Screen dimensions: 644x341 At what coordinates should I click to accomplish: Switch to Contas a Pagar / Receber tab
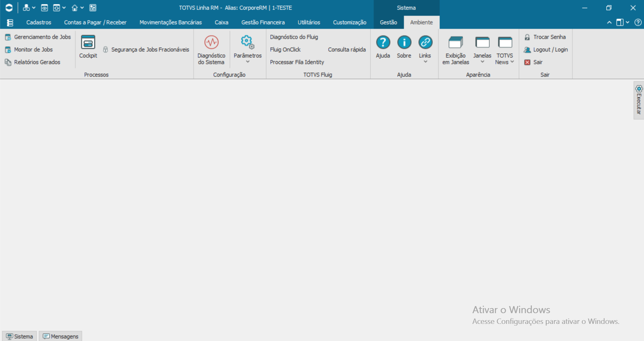[x=95, y=22]
